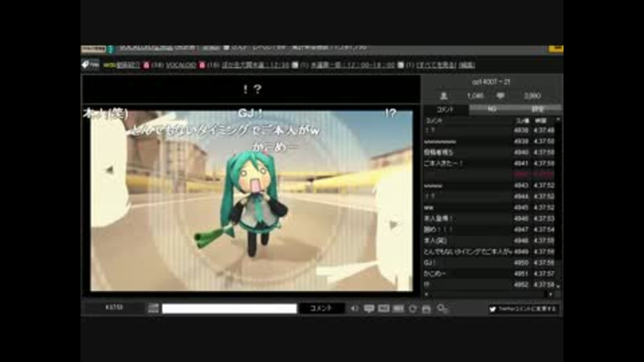Click the reload circular-arrow icon
The height and width of the screenshot is (362, 644).
(413, 308)
